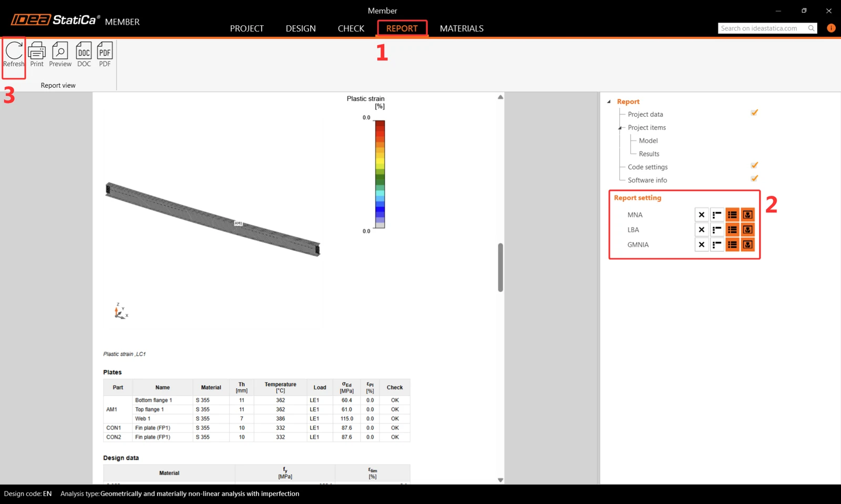Image resolution: width=841 pixels, height=504 pixels.
Task: Select Project items in the report tree
Action: [x=647, y=128]
